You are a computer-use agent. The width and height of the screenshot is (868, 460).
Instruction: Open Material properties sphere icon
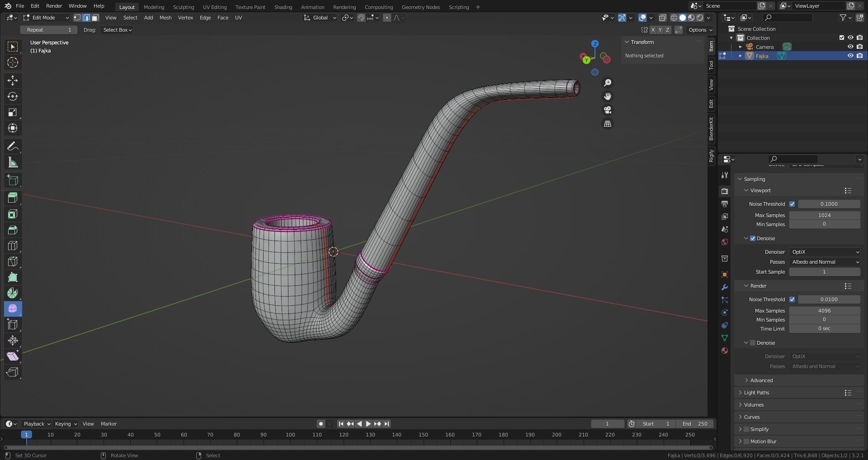tap(725, 351)
